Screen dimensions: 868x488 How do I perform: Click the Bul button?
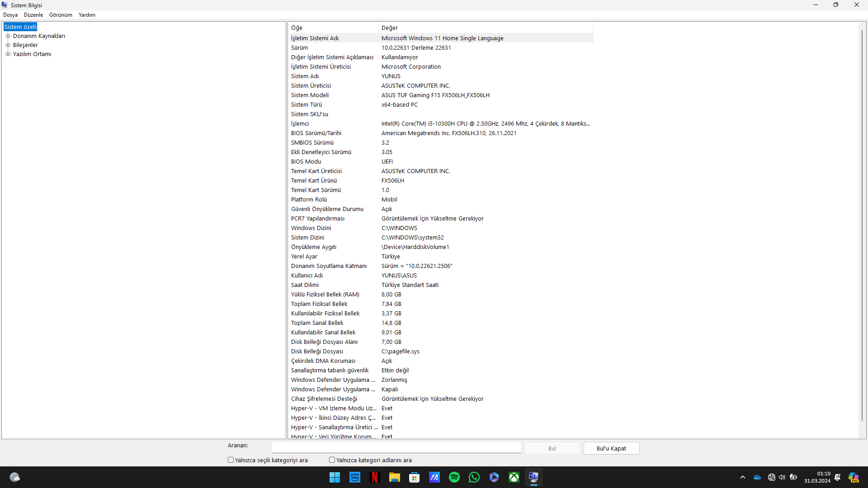552,448
